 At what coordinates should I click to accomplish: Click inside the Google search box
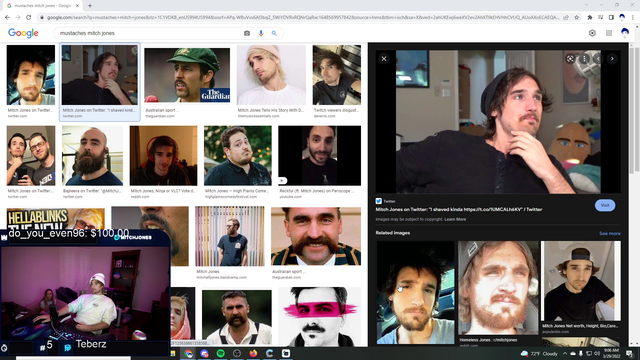click(149, 33)
